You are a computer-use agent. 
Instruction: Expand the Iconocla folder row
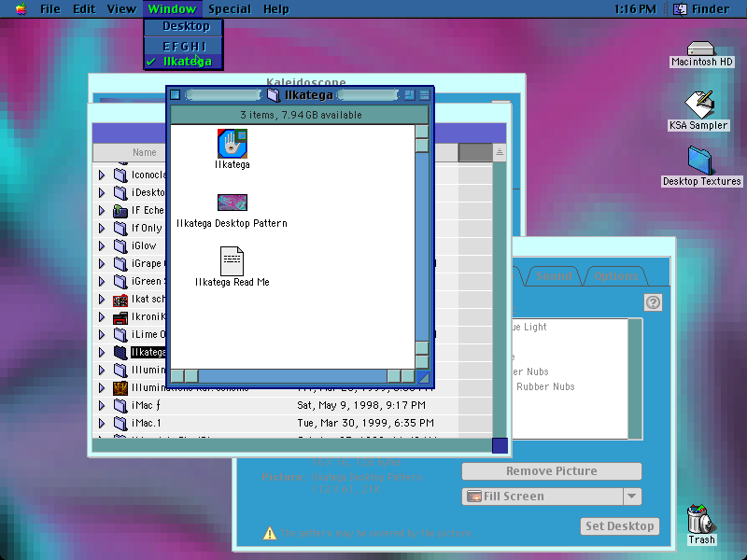[102, 175]
